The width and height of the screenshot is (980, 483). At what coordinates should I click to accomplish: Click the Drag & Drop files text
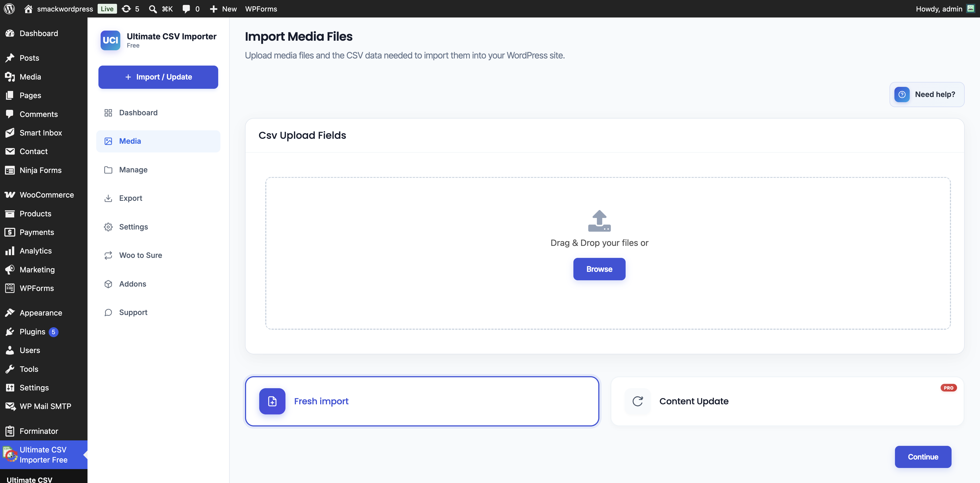pos(599,243)
